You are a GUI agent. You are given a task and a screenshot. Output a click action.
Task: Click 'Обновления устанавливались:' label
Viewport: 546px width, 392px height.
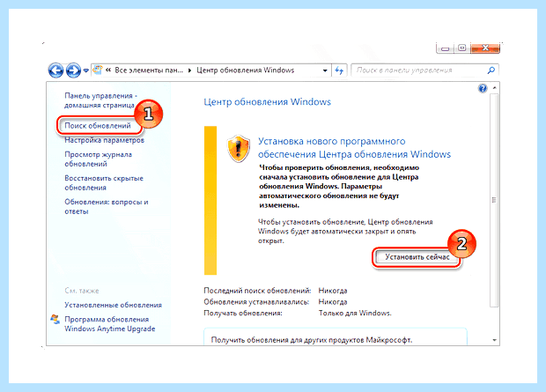256,302
